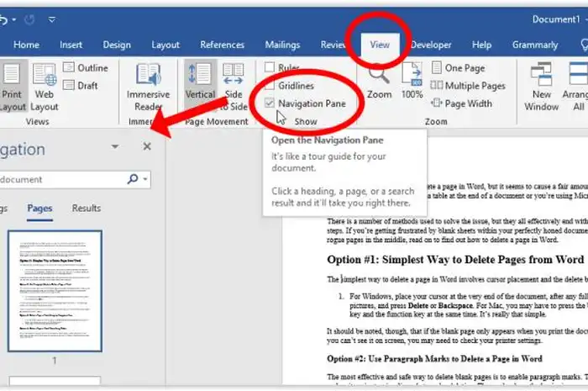Switch to Web Layout view
This screenshot has width=588, height=391.
(45, 87)
